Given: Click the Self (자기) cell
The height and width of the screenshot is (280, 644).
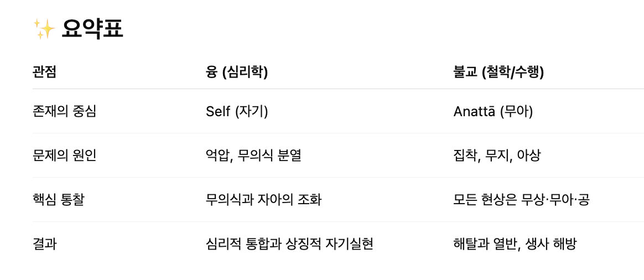Looking at the screenshot, I should coord(237,111).
